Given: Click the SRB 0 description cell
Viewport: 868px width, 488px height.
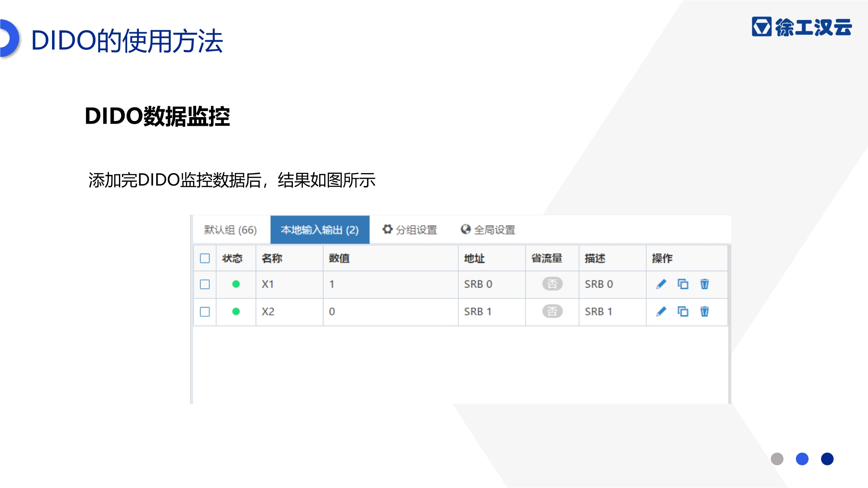Looking at the screenshot, I should point(612,285).
